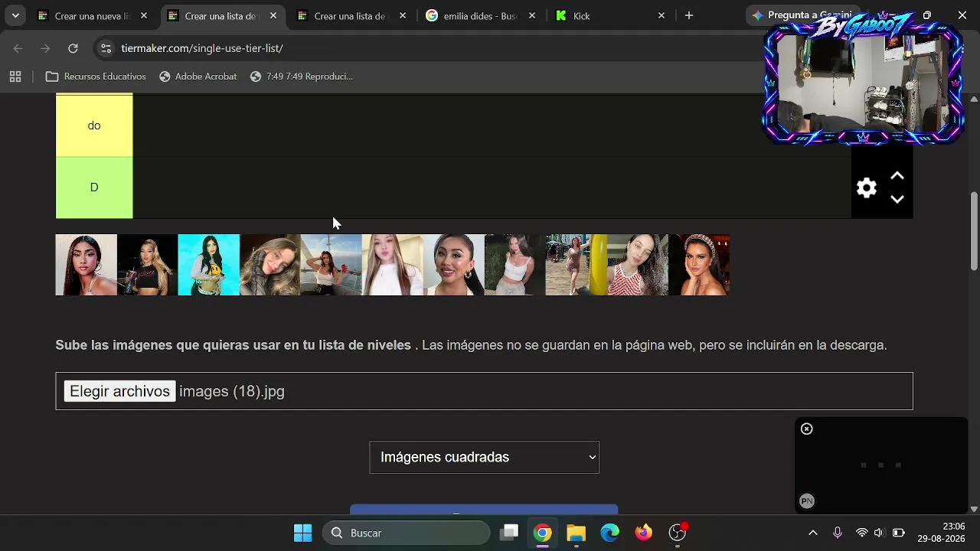This screenshot has width=980, height=551.
Task: Click the PN avatar badge in the overlay
Action: (806, 501)
